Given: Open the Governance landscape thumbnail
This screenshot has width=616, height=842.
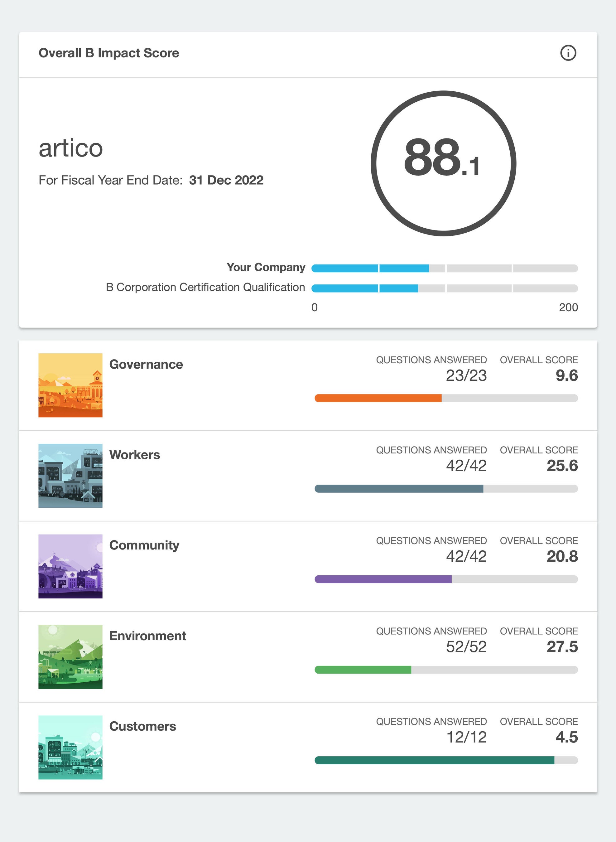Looking at the screenshot, I should (x=70, y=385).
